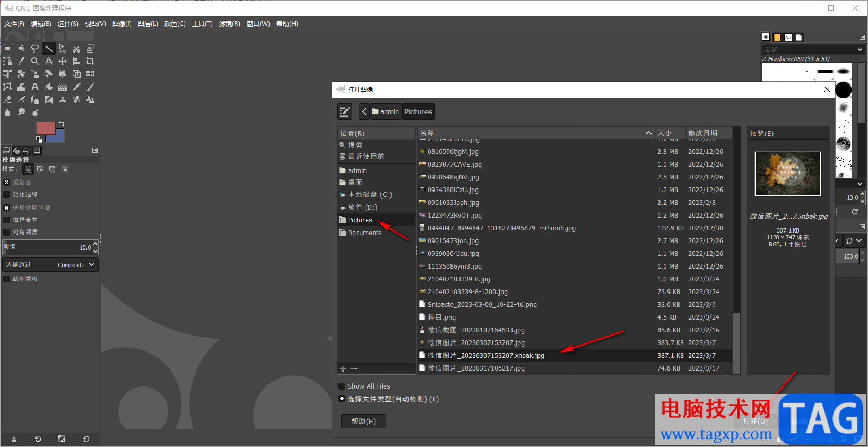Image resolution: width=868 pixels, height=447 pixels.
Task: Toggle the 名称 column sort arrow
Action: [x=649, y=133]
